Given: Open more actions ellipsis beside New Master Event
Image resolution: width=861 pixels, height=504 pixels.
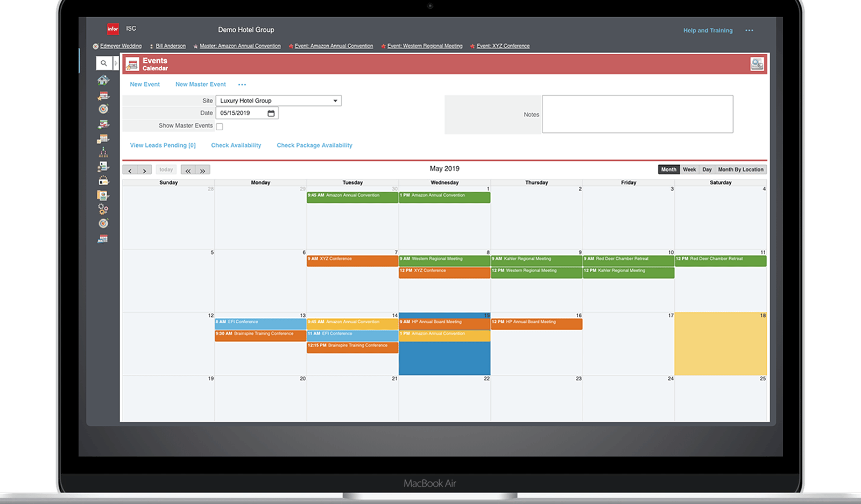Looking at the screenshot, I should point(242,84).
